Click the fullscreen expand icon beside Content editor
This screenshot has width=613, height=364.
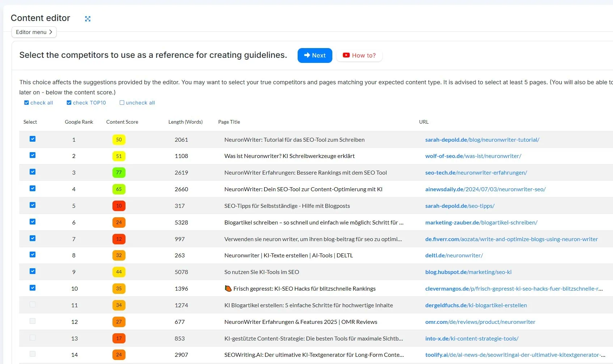(x=88, y=19)
